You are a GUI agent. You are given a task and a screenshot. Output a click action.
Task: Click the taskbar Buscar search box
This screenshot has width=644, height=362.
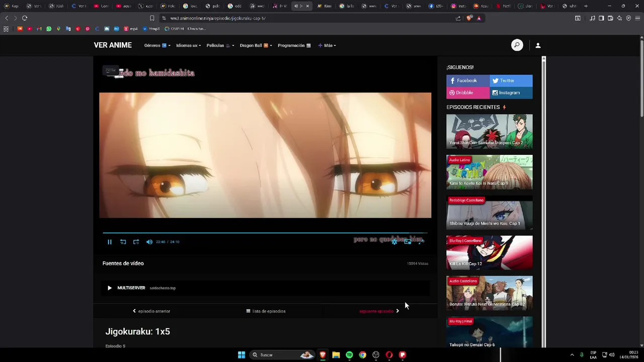pos(283,355)
